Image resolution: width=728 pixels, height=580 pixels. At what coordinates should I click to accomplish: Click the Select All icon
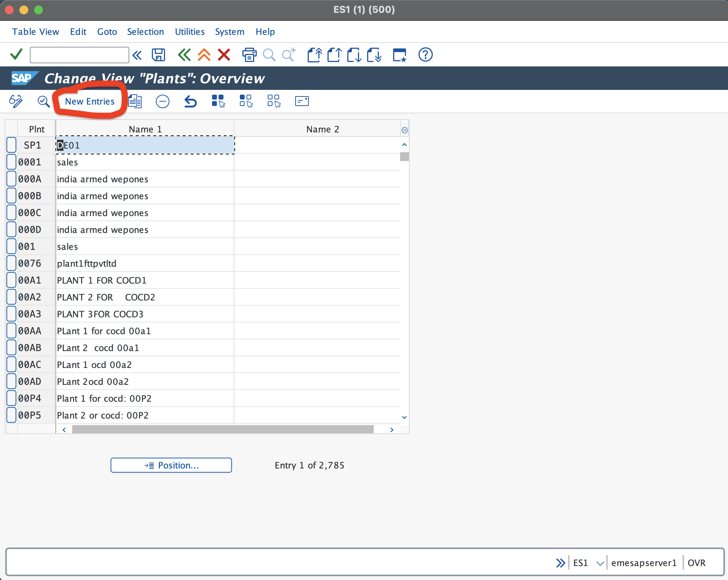tap(218, 101)
